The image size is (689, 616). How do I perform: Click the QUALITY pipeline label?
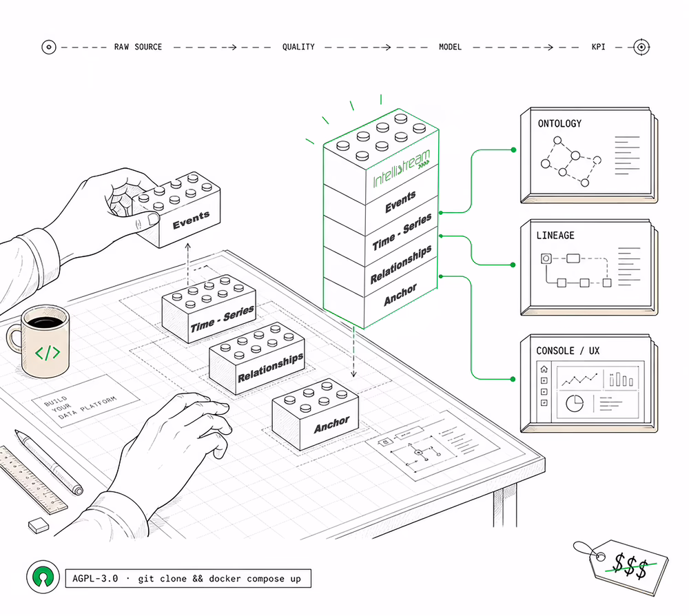[298, 47]
